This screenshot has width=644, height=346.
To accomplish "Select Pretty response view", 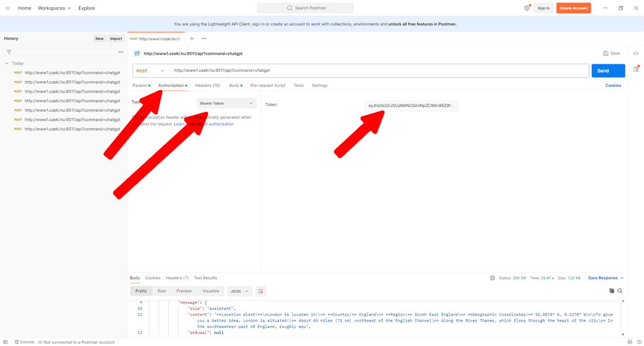I will point(141,291).
